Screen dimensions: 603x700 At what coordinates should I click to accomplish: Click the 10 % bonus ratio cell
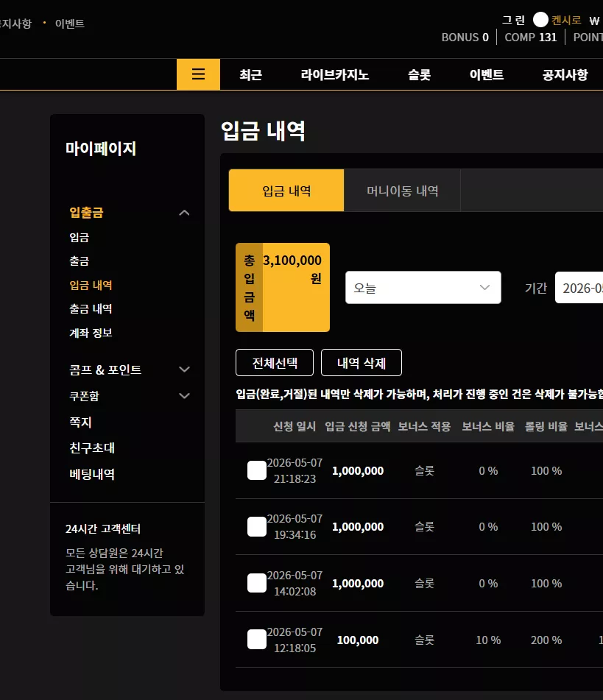[x=488, y=640]
